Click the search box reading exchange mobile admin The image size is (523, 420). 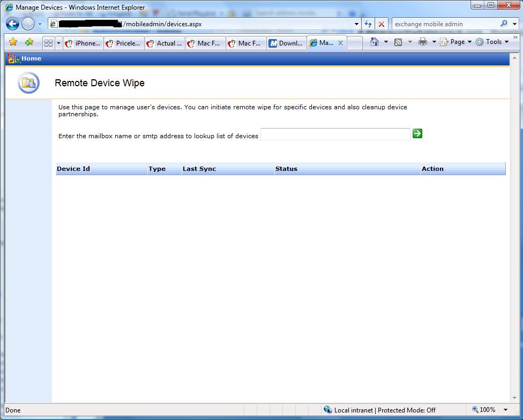click(445, 24)
